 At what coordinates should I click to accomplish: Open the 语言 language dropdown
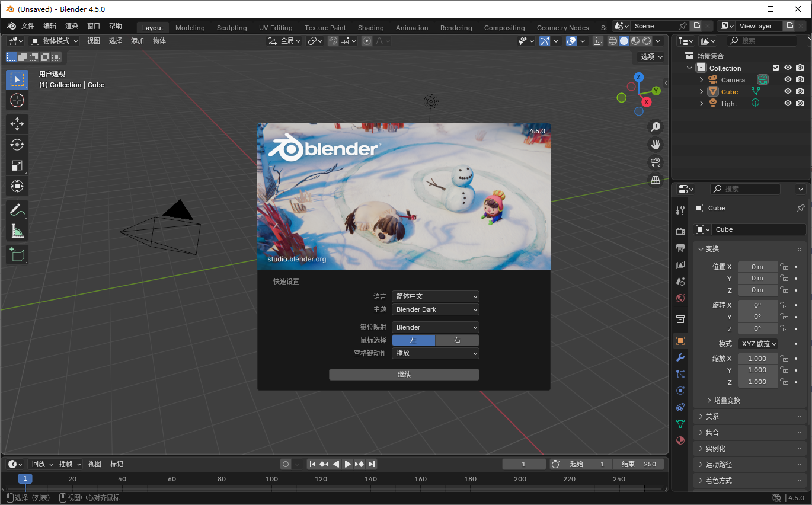[436, 296]
